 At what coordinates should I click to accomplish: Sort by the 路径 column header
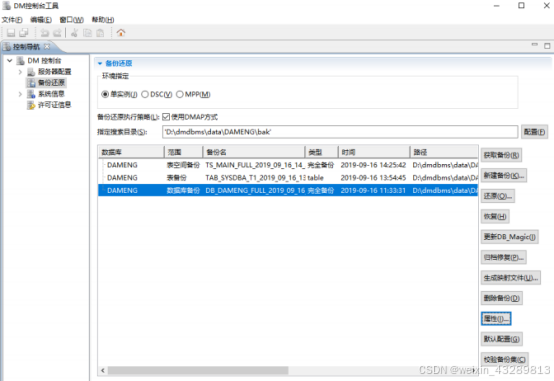pyautogui.click(x=444, y=152)
